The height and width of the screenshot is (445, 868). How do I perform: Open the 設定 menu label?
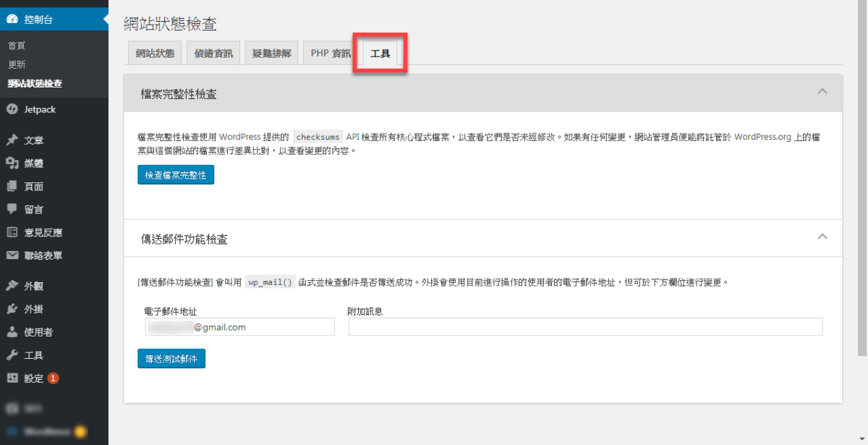(x=34, y=378)
